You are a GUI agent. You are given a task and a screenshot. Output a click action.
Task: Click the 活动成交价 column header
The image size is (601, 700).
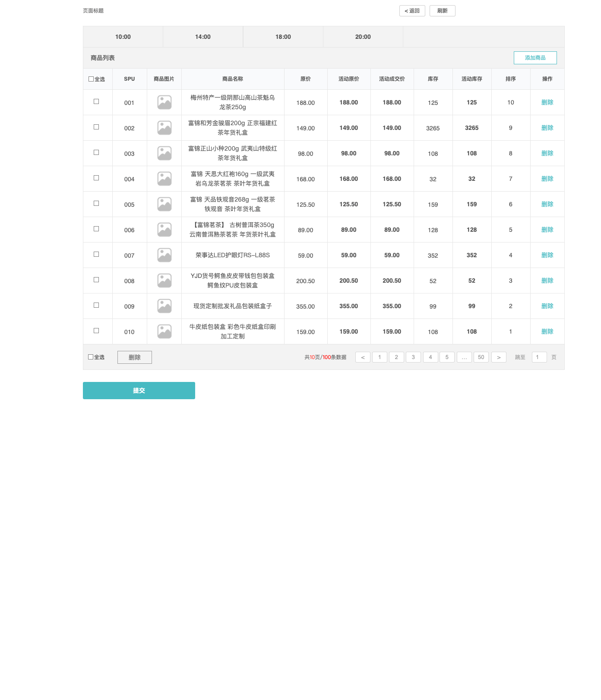(x=392, y=79)
